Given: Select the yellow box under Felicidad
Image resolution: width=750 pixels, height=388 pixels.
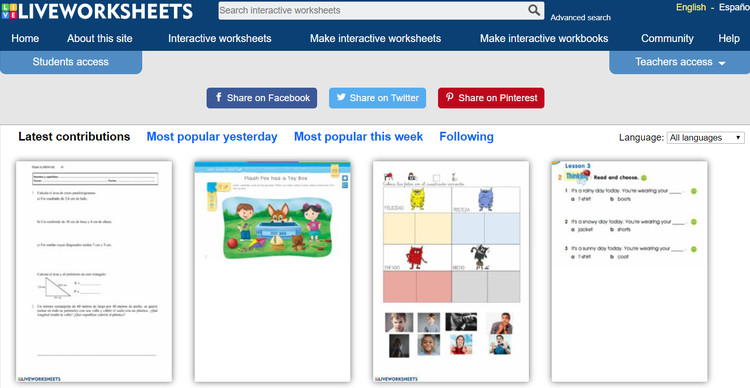Looking at the screenshot, I should point(417,229).
